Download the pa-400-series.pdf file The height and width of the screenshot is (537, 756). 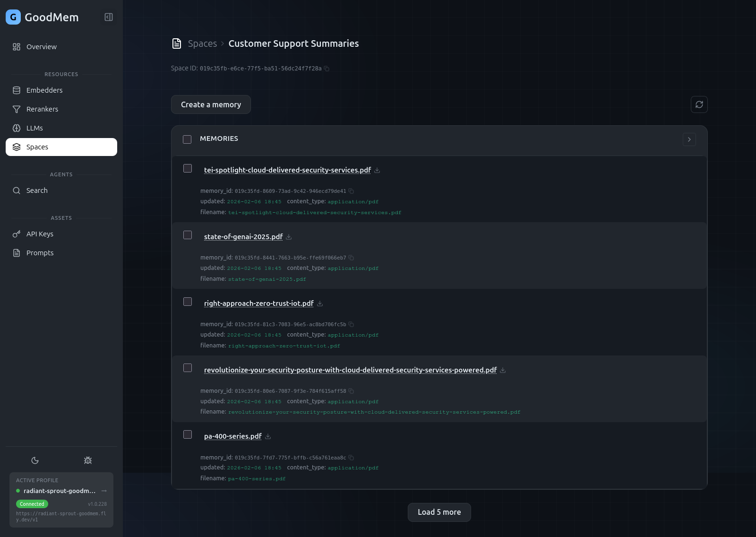[268, 437]
